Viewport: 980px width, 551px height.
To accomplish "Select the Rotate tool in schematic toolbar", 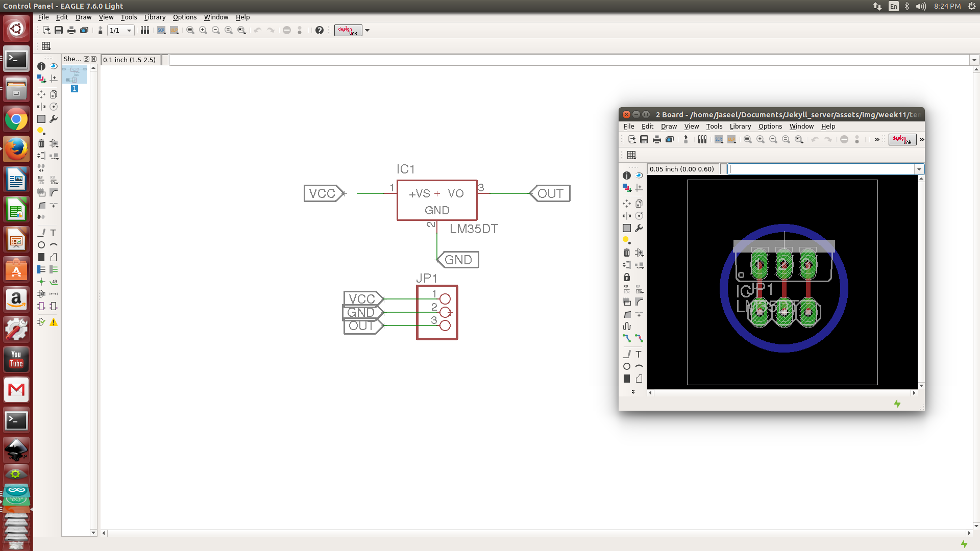I will click(x=54, y=107).
